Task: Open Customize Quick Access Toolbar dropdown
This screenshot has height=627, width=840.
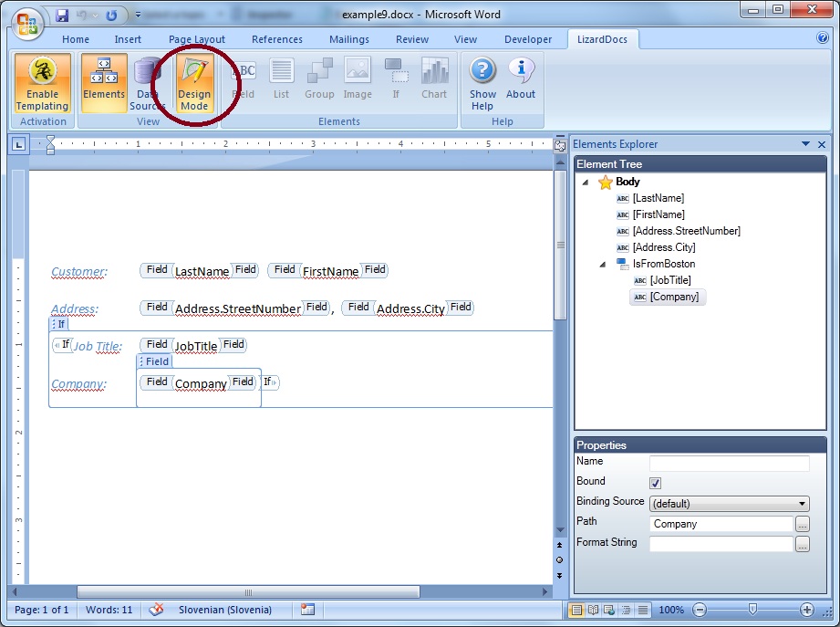Action: pos(138,15)
